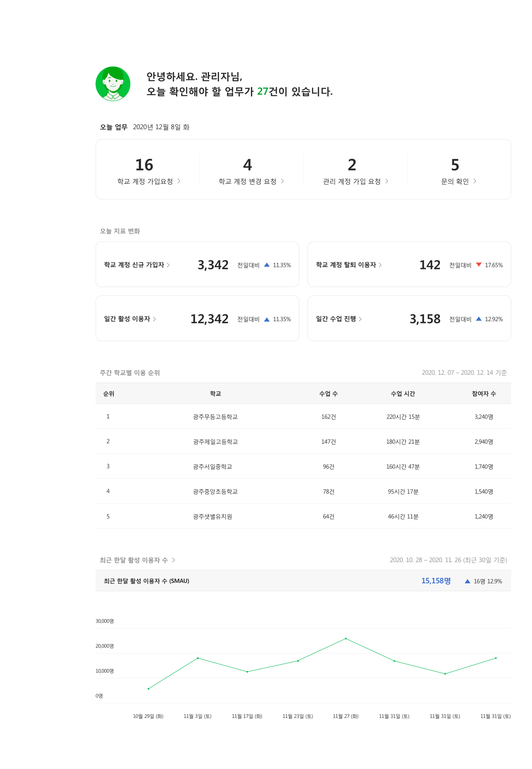Image resolution: width=532 pixels, height=769 pixels.
Task: Click the chevron next to 학교 계정 가입요청
Action: tap(179, 181)
